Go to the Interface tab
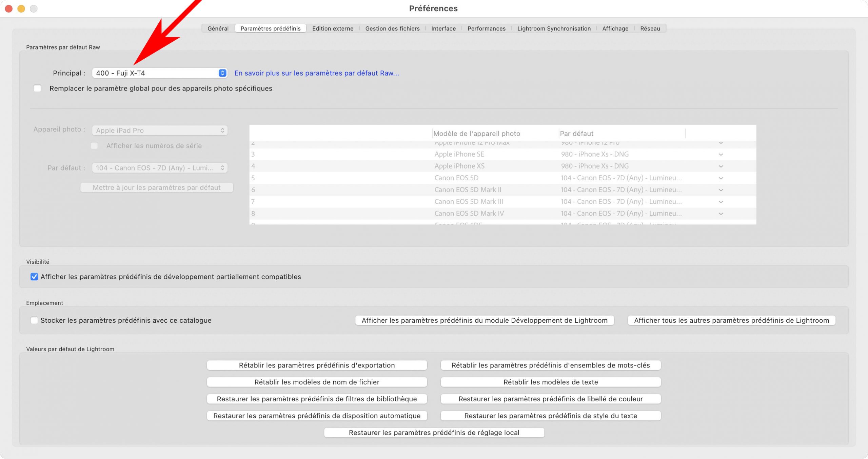 click(x=443, y=28)
